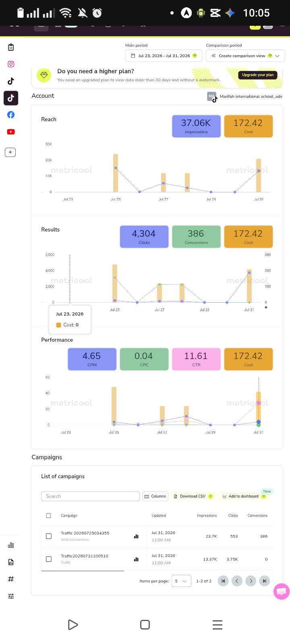Open the main period date range picker
The height and width of the screenshot is (644, 290).
tap(163, 56)
